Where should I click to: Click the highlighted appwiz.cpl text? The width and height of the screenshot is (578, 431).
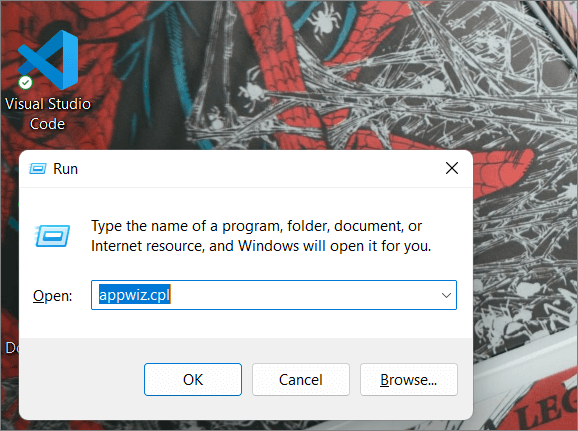click(135, 295)
